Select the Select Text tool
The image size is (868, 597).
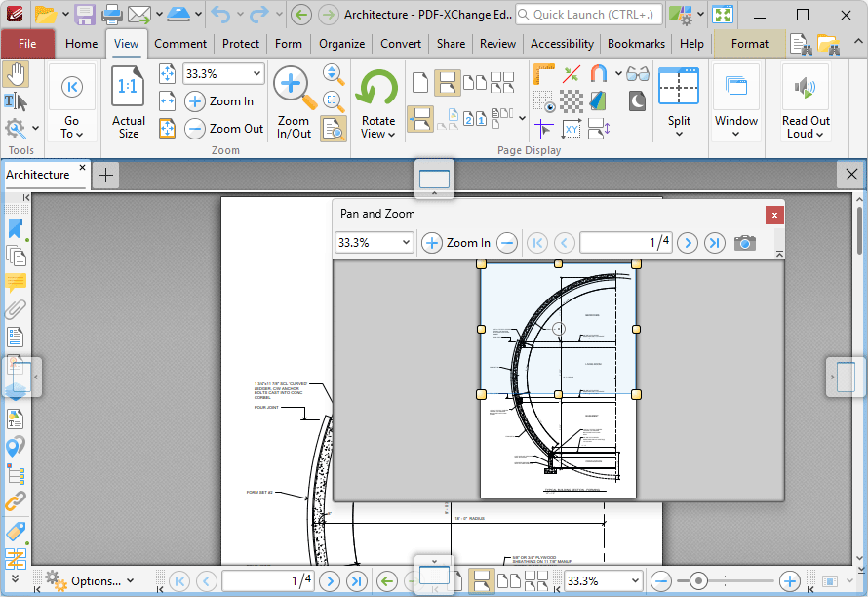(x=14, y=101)
